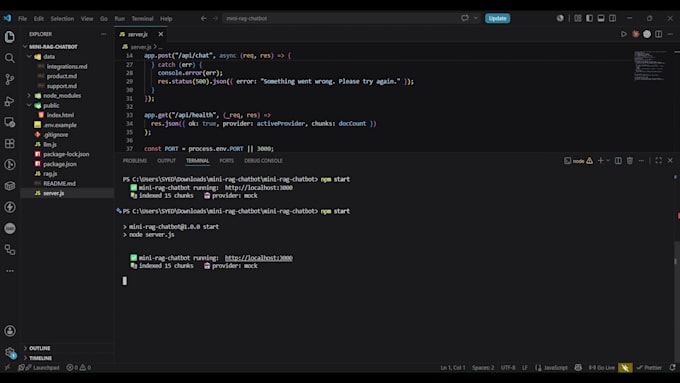Click the Update button
The width and height of the screenshot is (680, 383).
coord(497,18)
